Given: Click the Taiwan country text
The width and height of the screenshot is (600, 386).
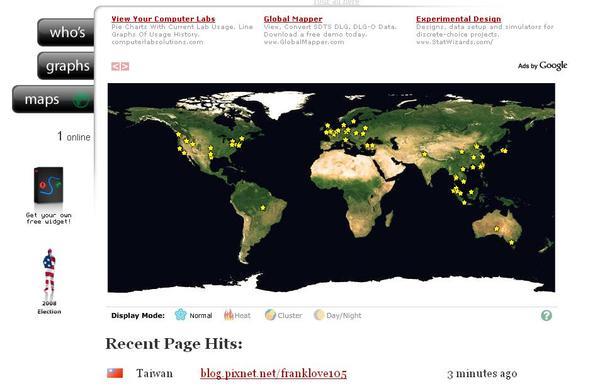Looking at the screenshot, I should [154, 373].
